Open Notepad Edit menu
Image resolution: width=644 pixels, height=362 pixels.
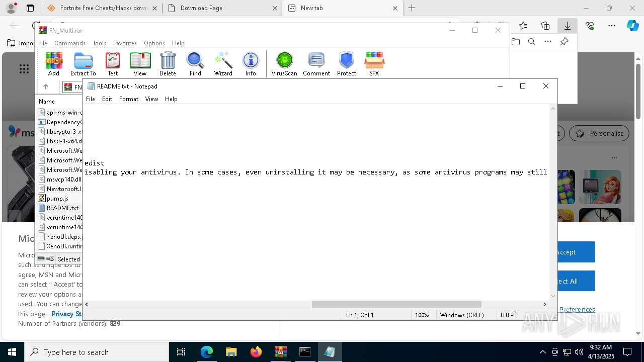pyautogui.click(x=107, y=99)
